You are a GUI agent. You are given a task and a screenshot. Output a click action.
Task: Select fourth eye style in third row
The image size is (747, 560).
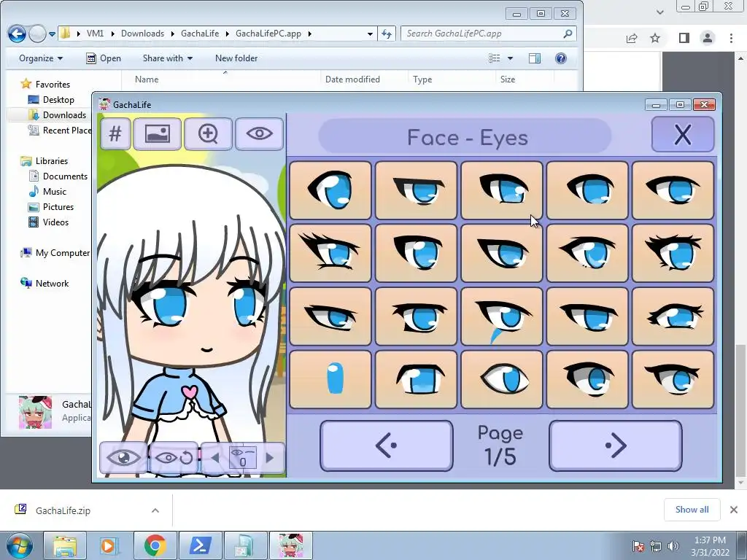(587, 316)
